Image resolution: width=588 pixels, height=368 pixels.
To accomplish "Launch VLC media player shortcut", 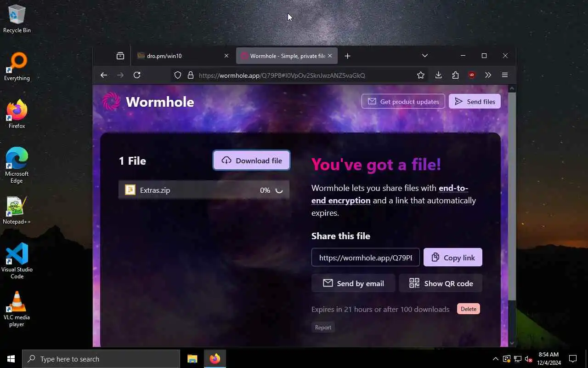I will 17,309.
